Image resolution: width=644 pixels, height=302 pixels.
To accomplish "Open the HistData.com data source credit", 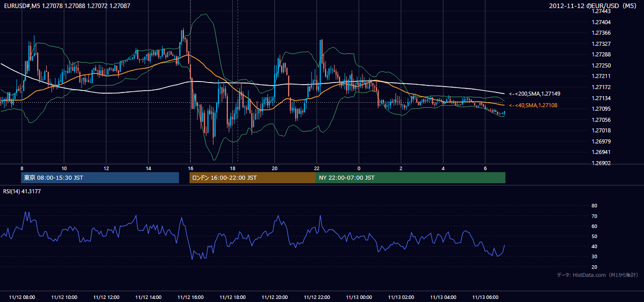I will click(598, 275).
